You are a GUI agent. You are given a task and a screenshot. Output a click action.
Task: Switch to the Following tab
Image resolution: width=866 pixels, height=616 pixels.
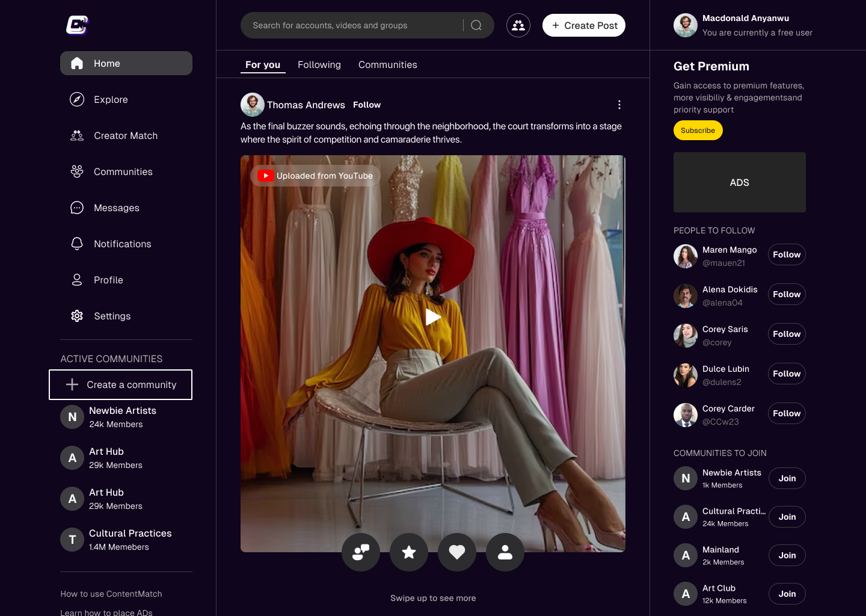point(319,64)
